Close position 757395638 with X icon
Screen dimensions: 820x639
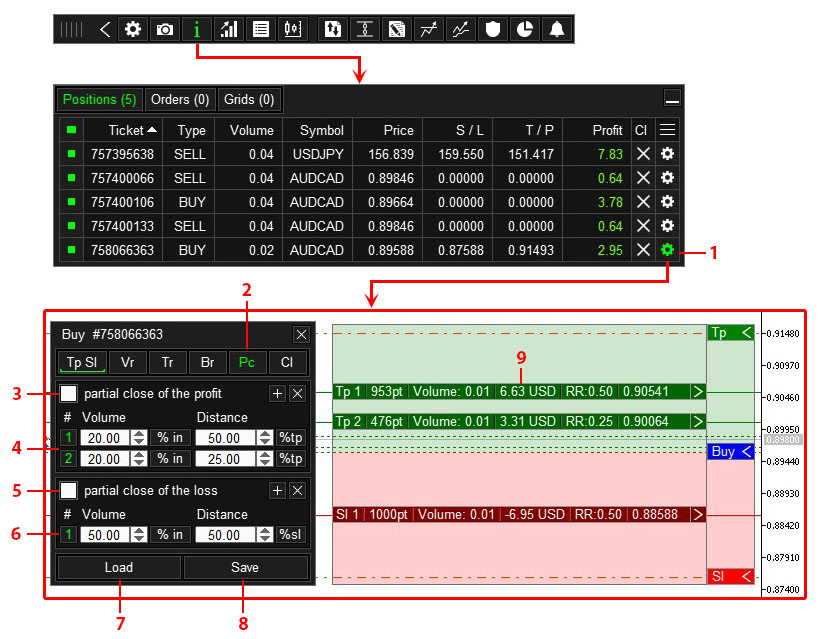pos(643,154)
